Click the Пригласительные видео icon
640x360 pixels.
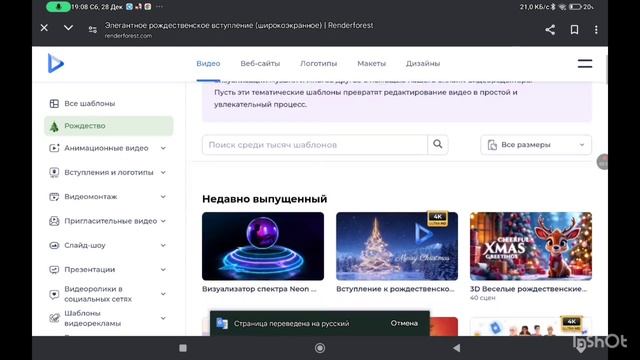pos(54,221)
